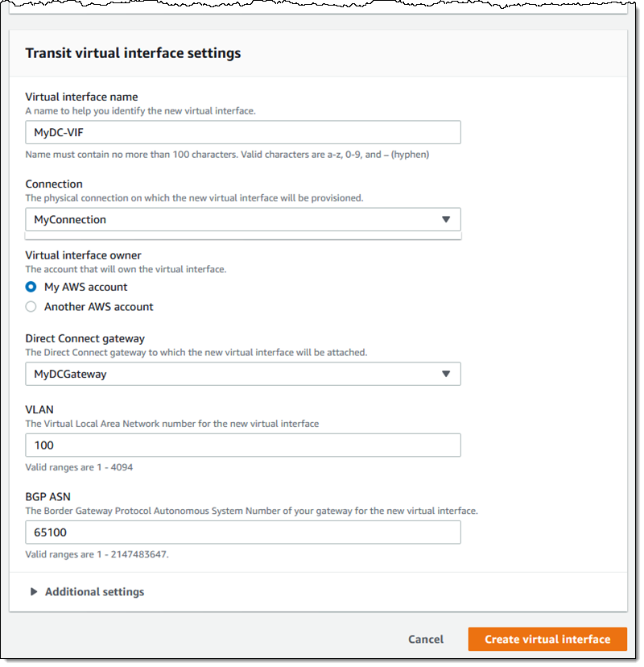
Task: Choose the "Another AWS account" radio button
Action: (x=31, y=307)
